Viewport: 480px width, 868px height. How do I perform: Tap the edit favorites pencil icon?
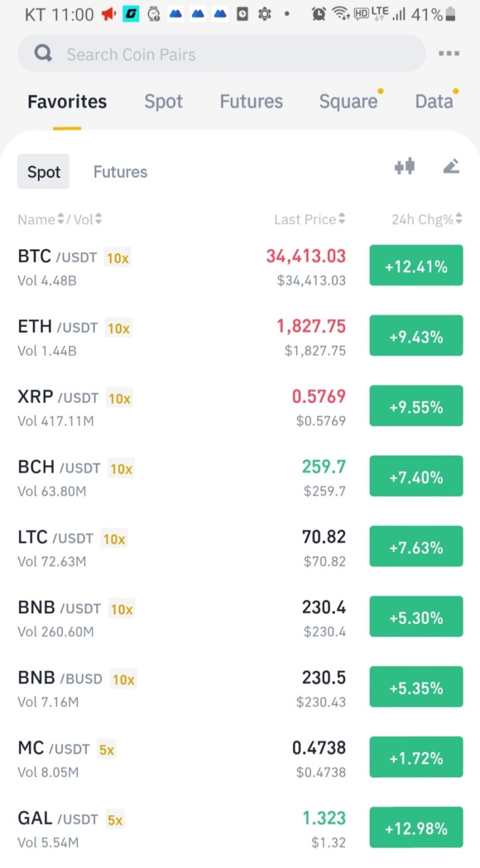pos(451,167)
